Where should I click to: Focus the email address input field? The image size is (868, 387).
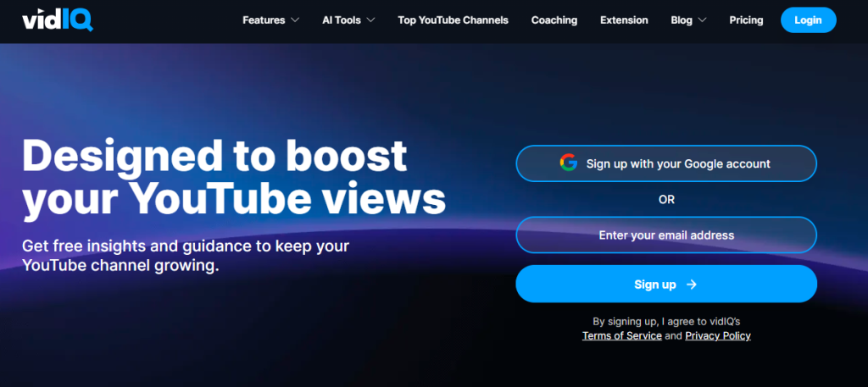tap(666, 235)
